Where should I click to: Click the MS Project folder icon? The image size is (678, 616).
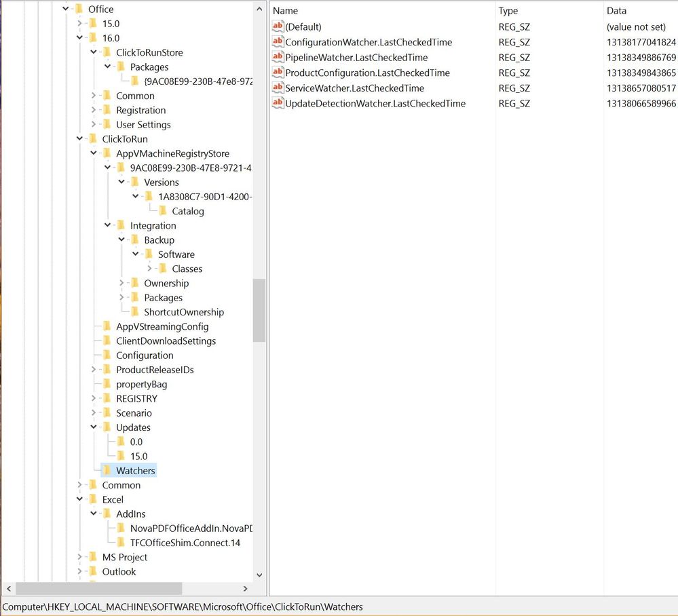[x=93, y=557]
